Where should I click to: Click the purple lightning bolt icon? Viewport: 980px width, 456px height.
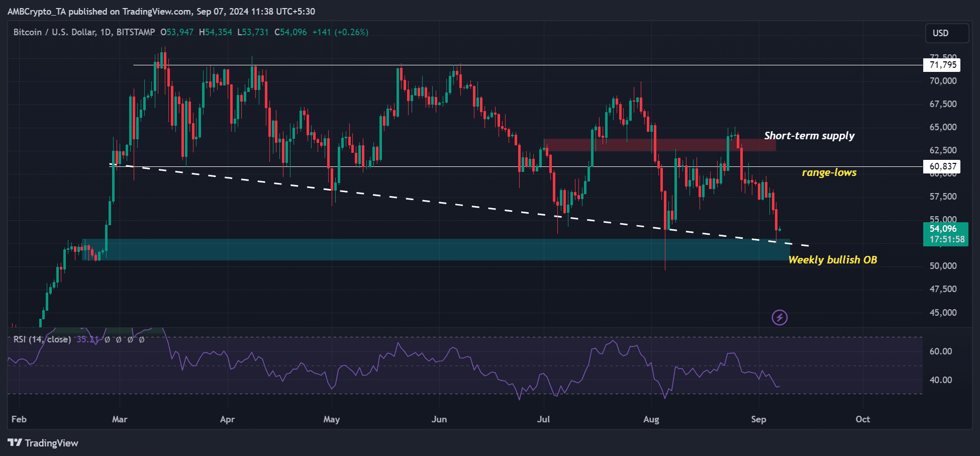coord(779,317)
